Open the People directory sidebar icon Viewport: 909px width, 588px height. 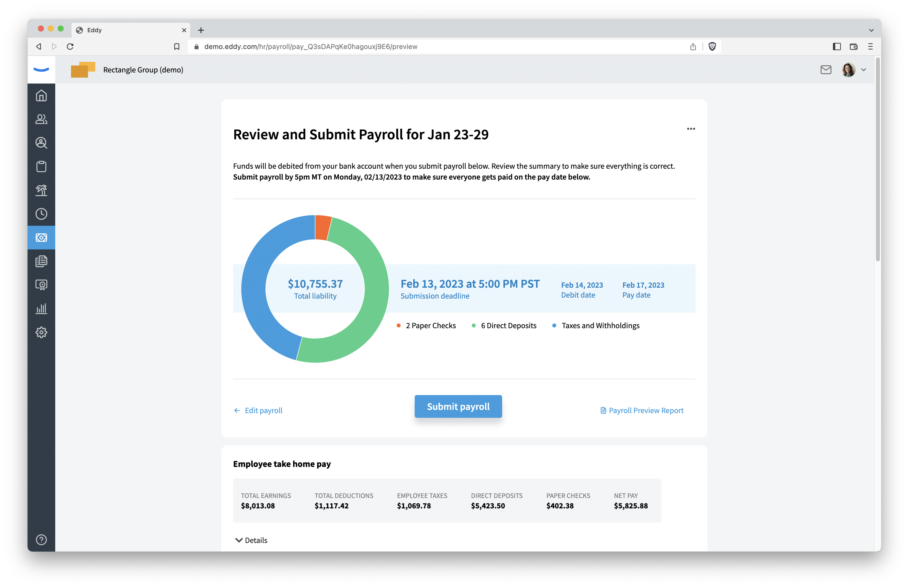coord(41,119)
